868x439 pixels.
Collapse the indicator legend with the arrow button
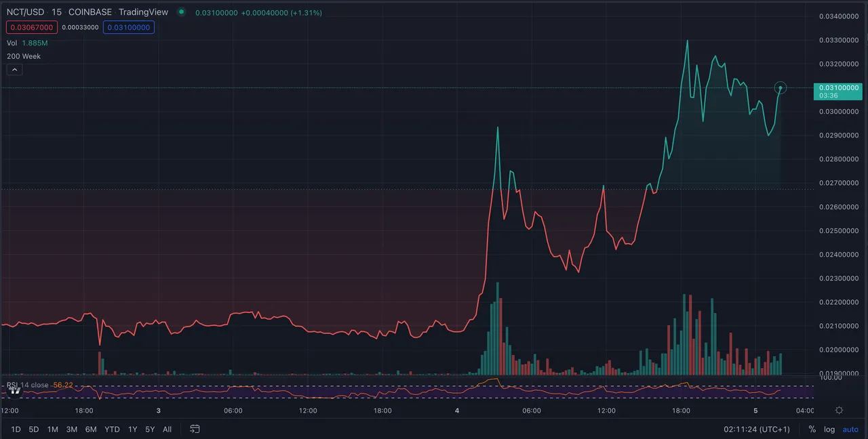[x=15, y=70]
